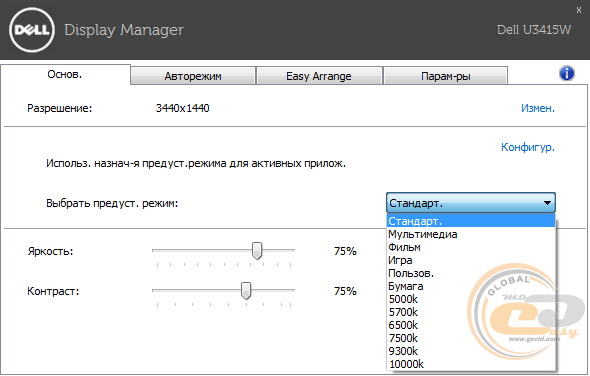Click the Конфигур. link
This screenshot has width=590, height=376.
pyautogui.click(x=528, y=147)
